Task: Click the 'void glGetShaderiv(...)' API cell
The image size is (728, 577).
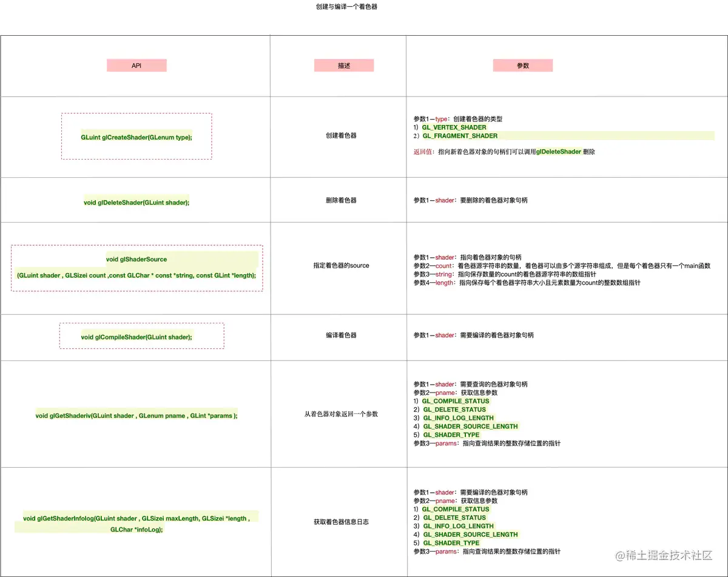Action: (x=136, y=416)
